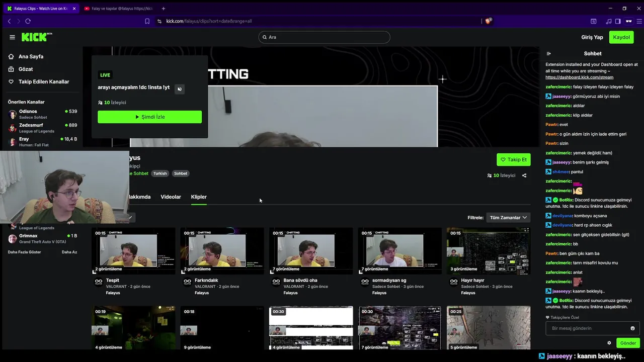Play the Bana sövdü oha clip
The image size is (644, 362).
[x=311, y=251]
